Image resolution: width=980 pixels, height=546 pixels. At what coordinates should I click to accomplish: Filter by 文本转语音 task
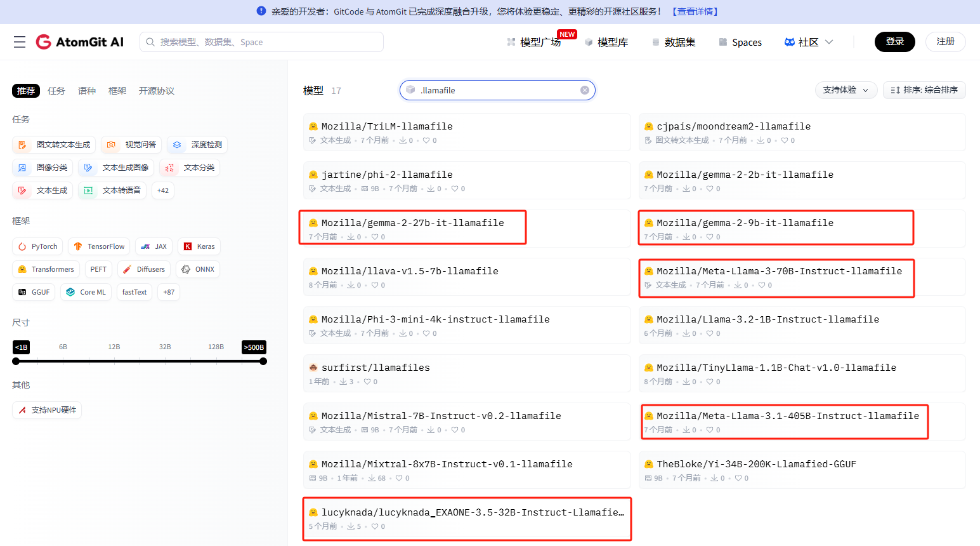click(112, 190)
